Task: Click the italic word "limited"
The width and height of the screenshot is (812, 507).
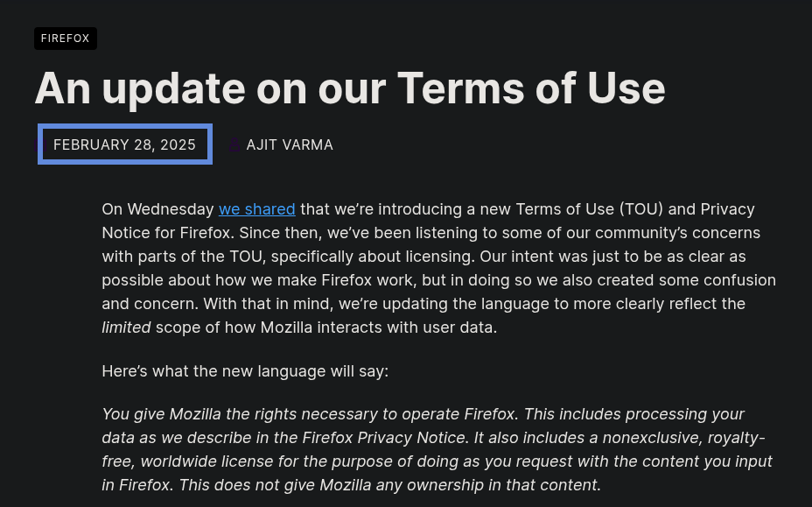Action: pyautogui.click(x=126, y=327)
